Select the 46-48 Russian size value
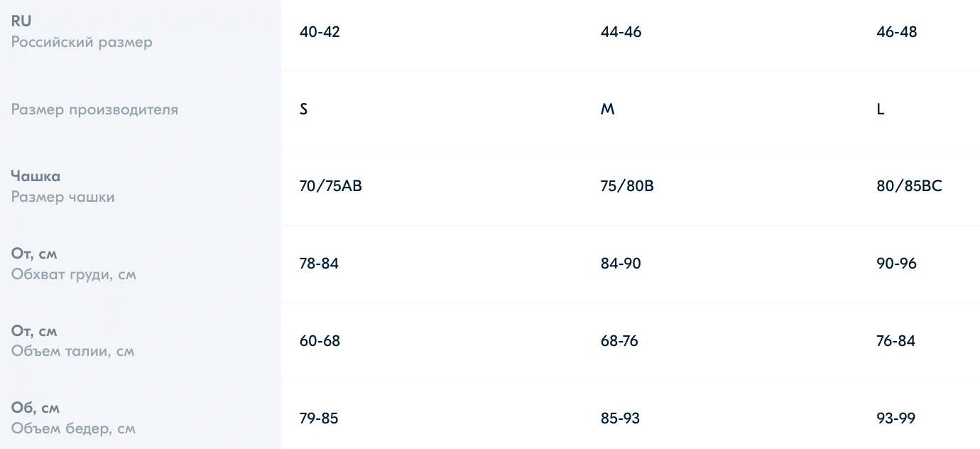The width and height of the screenshot is (980, 449). 897,32
